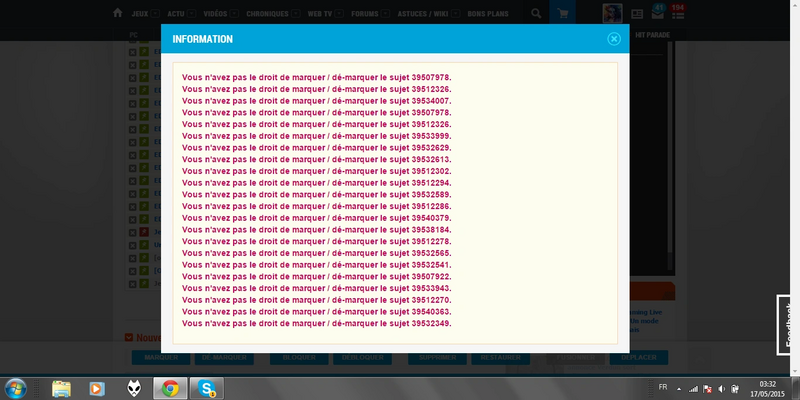Open the notifications icon showing 194
Image resolution: width=800 pixels, height=400 pixels.
[677, 13]
